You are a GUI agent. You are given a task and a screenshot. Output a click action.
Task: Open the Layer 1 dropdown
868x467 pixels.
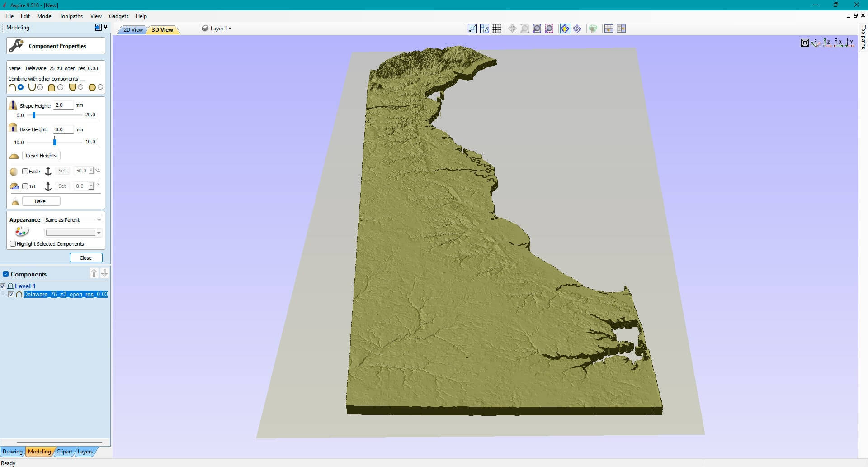(x=217, y=28)
